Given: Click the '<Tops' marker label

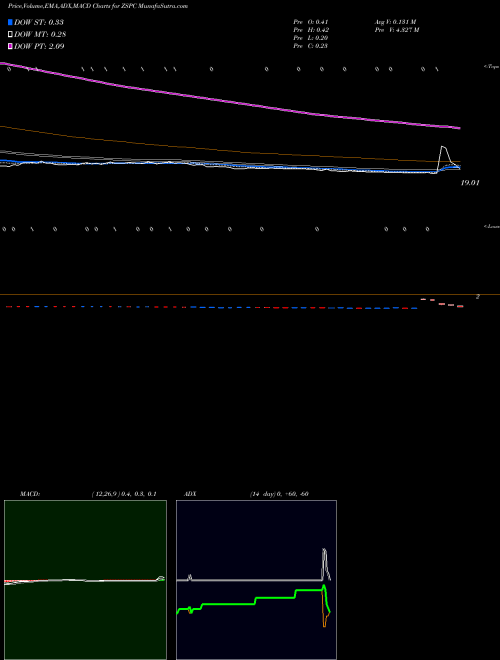Looking at the screenshot, I should [492, 67].
